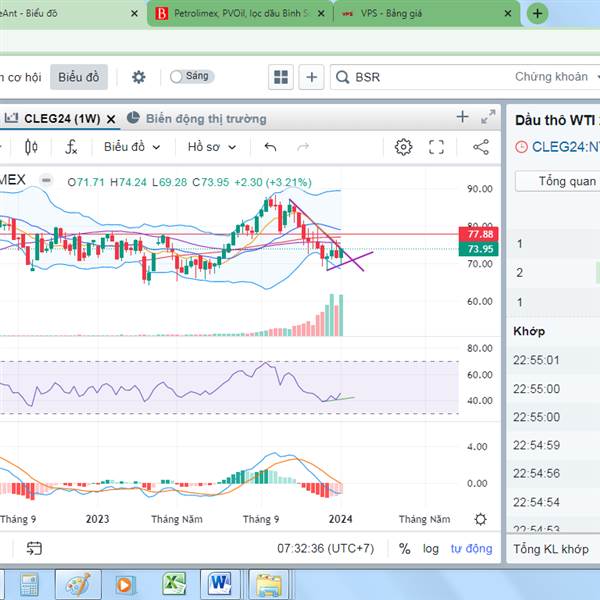Expand the Biểu đồ dropdown
This screenshot has width=600, height=600.
click(x=132, y=147)
